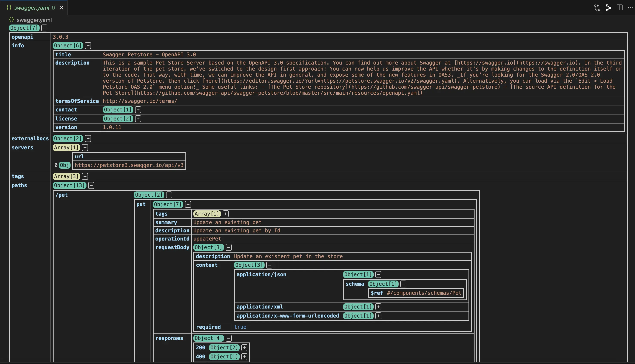Click the put method key
The height and width of the screenshot is (364, 635).
(x=141, y=204)
